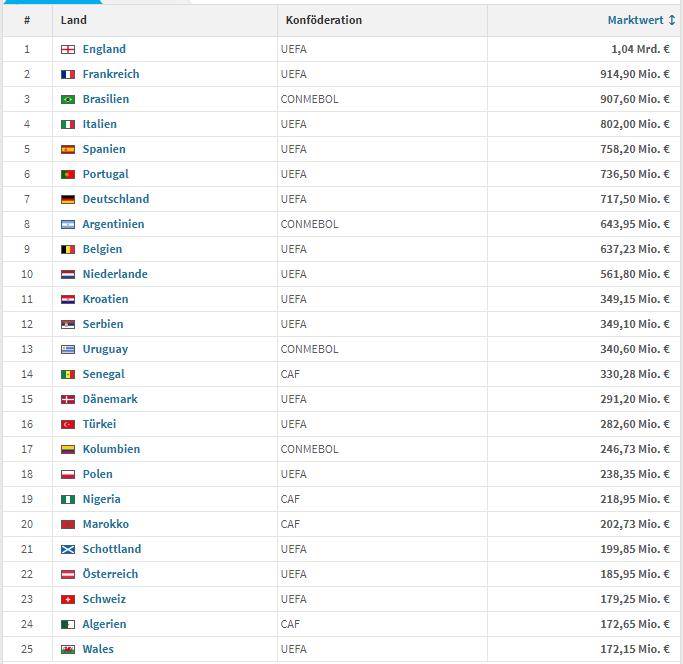This screenshot has width=683, height=664.
Task: Click the Kolumbien link
Action: tap(111, 449)
